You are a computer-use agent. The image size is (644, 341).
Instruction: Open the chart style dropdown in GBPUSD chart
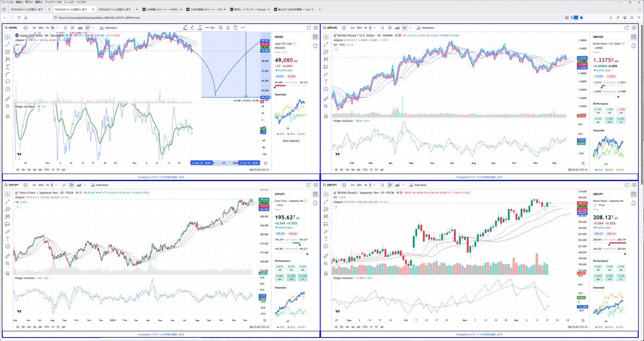tap(410, 27)
